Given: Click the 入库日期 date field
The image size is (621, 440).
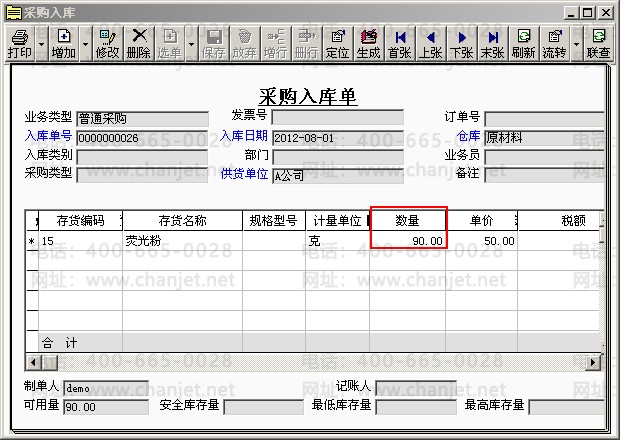Looking at the screenshot, I should tap(338, 138).
